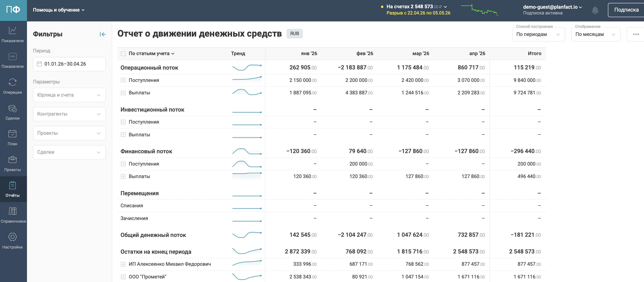Click the Подписка button
Viewport: 644px width, 282px height.
(626, 10)
